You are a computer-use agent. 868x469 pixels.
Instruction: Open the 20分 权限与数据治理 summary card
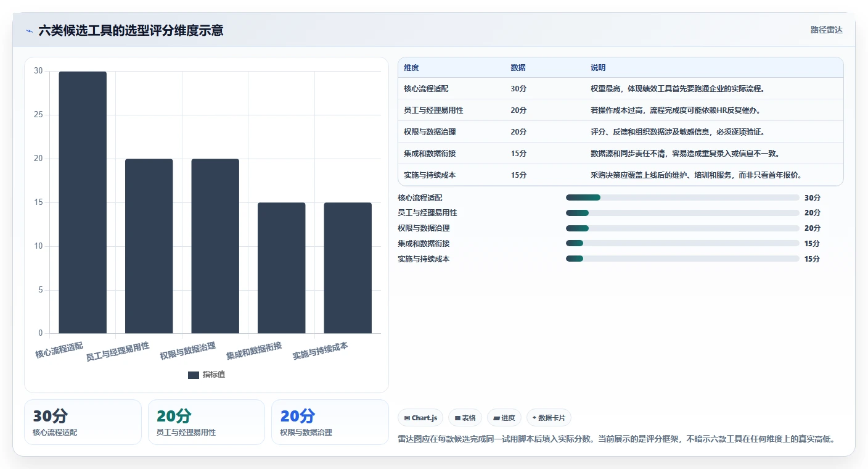330,422
